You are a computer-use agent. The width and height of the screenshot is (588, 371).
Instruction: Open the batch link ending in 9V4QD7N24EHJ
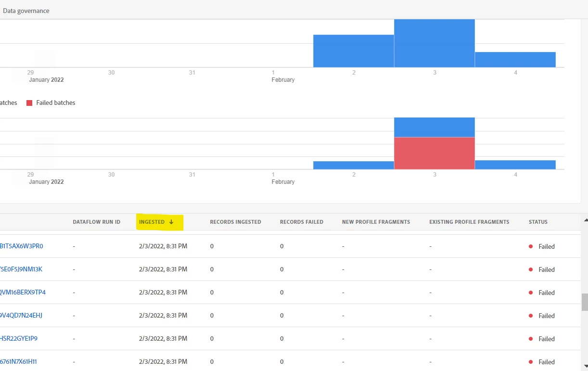[21, 315]
